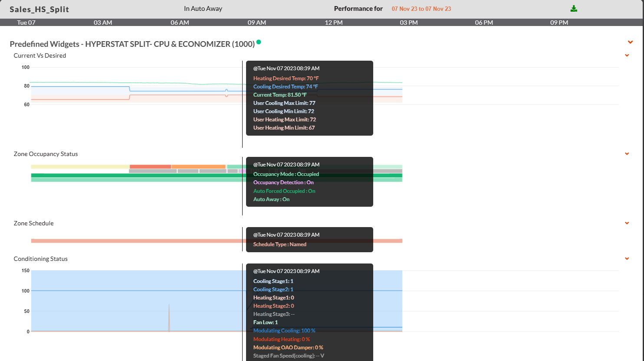
Task: Click the Sales_HS_Split device name
Action: click(x=39, y=9)
